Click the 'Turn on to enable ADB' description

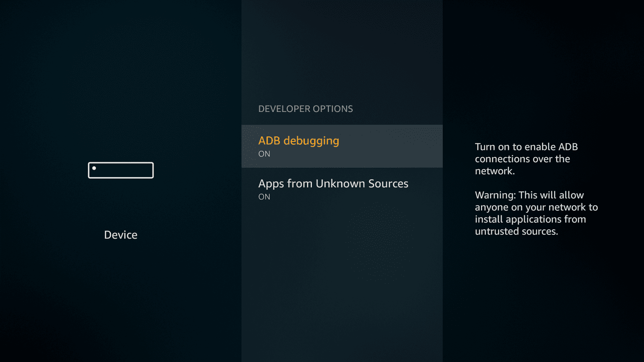click(526, 159)
